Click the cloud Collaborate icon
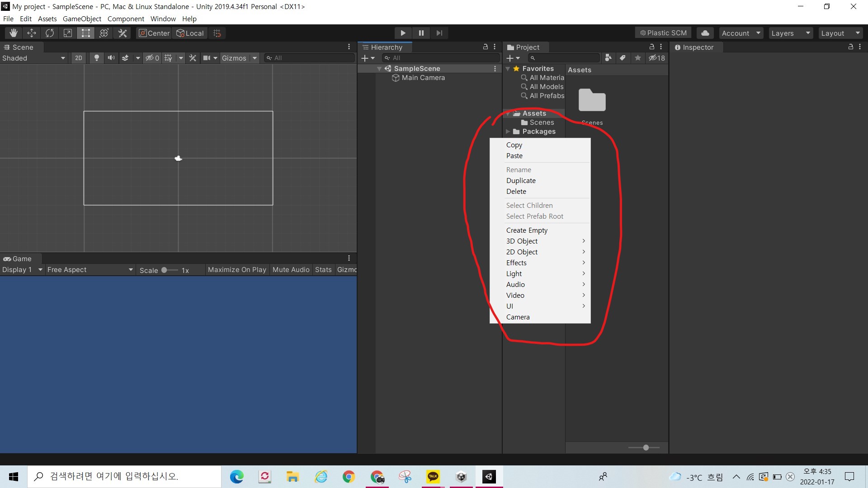Screen dimensions: 868x488 (705, 33)
